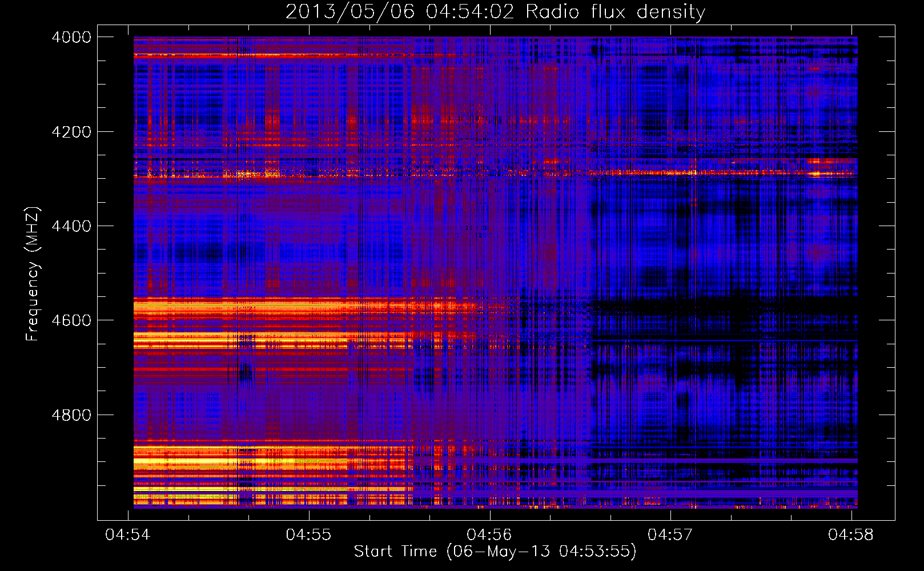Viewport: 924px width, 571px height.
Task: Click the 4200 frequency tick label
Action: pos(71,132)
